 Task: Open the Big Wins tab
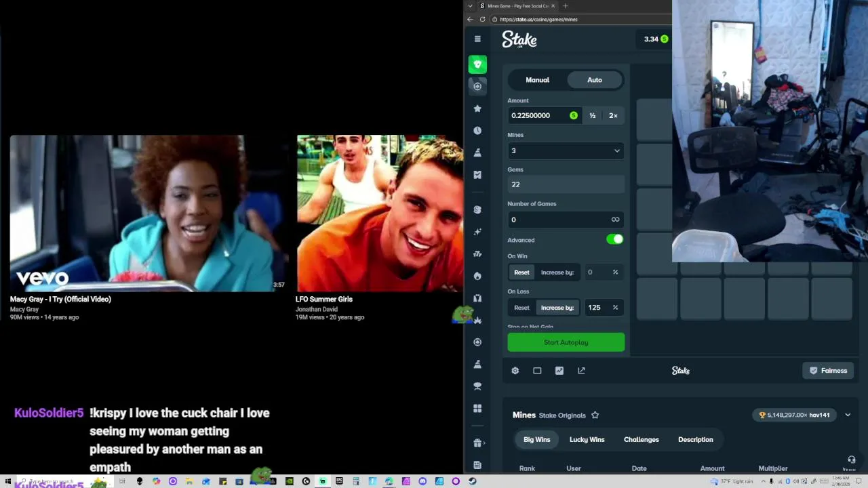(537, 439)
